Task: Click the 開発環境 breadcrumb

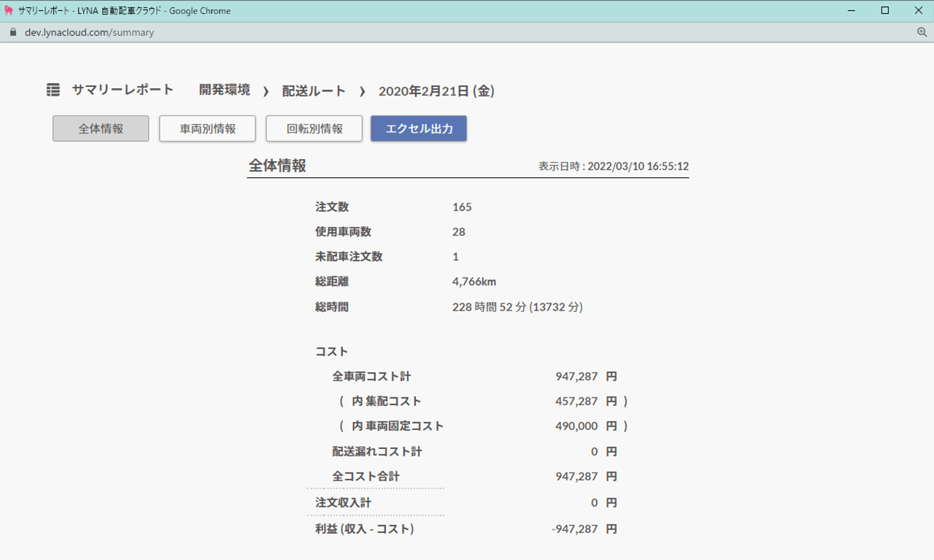Action: tap(225, 90)
